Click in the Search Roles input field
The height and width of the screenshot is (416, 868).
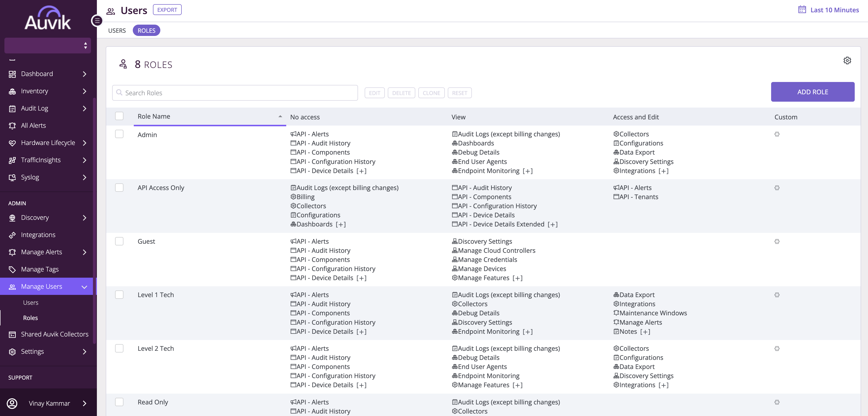pyautogui.click(x=235, y=93)
